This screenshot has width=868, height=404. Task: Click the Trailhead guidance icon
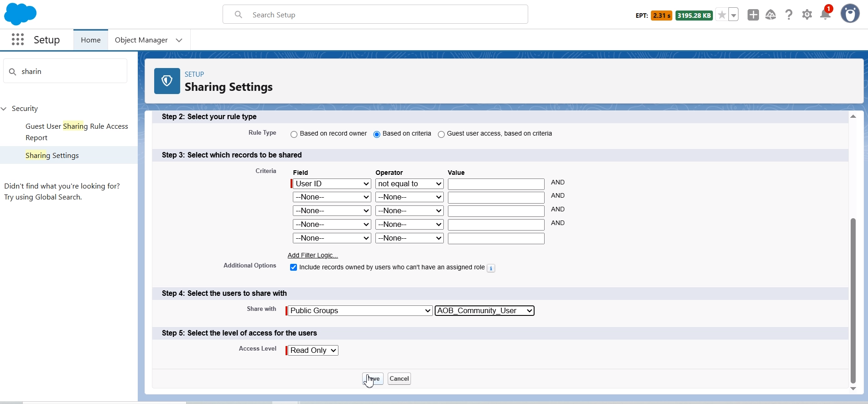(771, 15)
